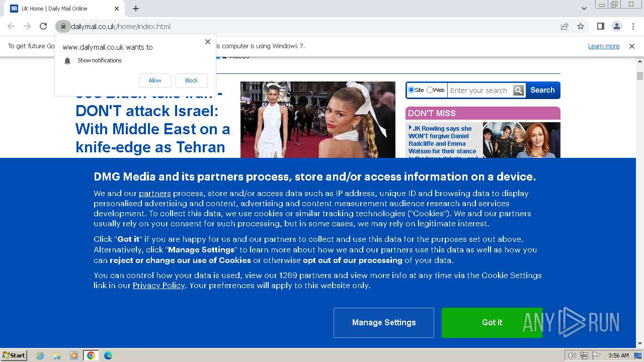This screenshot has width=644, height=362.
Task: Open the Windows Start menu
Action: click(x=14, y=355)
